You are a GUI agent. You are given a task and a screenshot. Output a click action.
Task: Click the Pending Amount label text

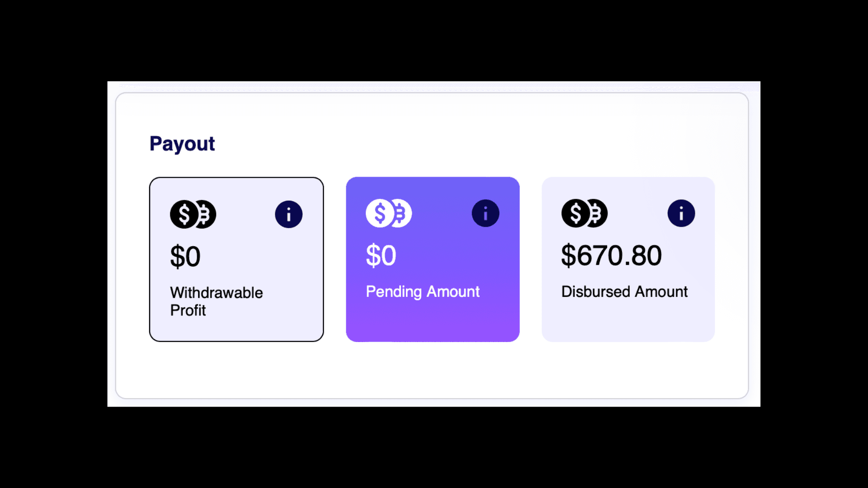(x=423, y=292)
